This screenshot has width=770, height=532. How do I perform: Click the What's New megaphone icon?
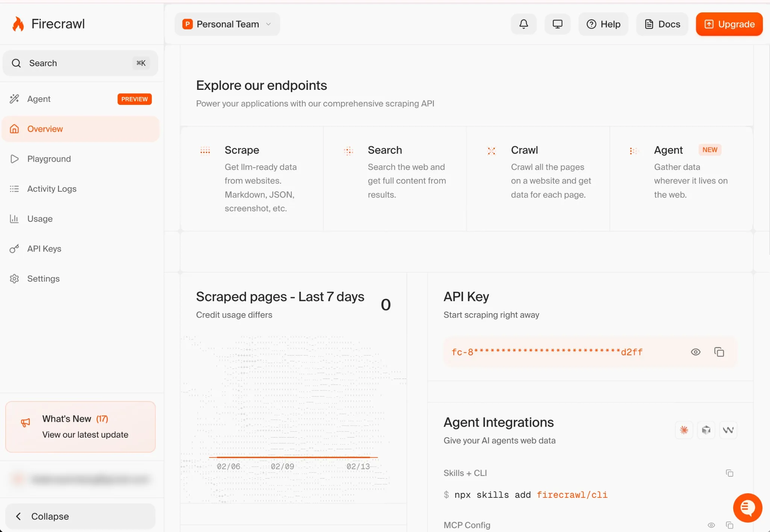pos(25,423)
